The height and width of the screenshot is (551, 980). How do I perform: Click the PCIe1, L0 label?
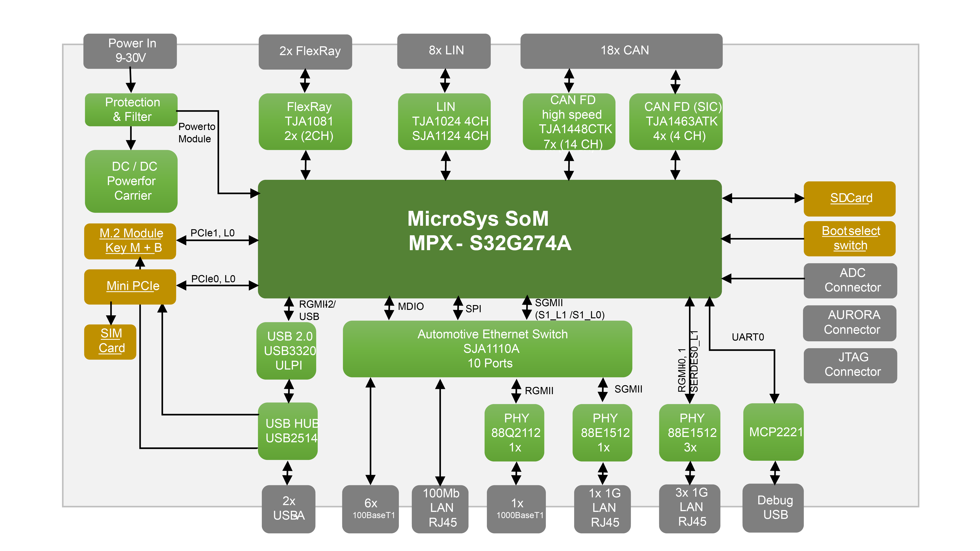(212, 233)
